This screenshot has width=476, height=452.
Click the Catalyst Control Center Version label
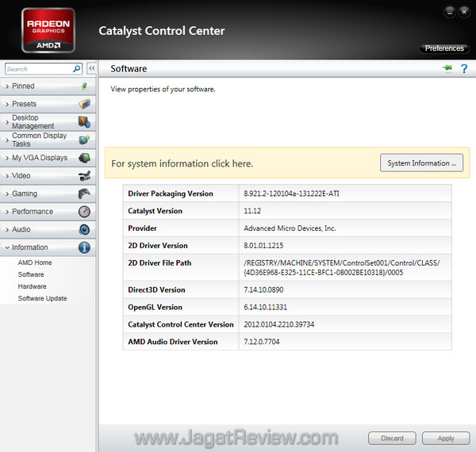(181, 324)
